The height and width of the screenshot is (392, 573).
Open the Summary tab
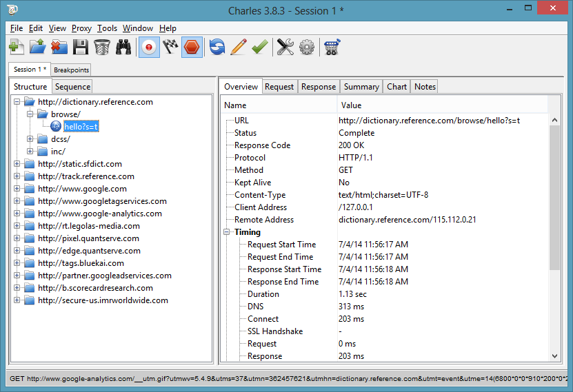[x=361, y=87]
